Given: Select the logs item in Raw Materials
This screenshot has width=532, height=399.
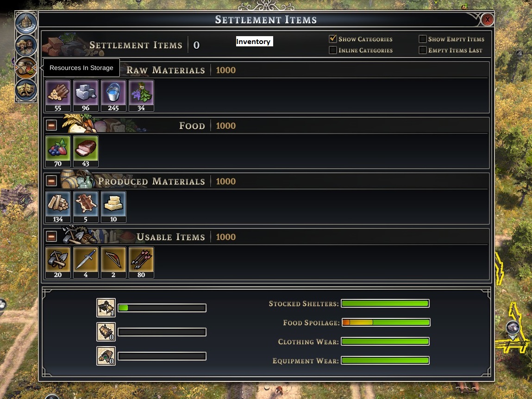Looking at the screenshot, I should coord(58,95).
